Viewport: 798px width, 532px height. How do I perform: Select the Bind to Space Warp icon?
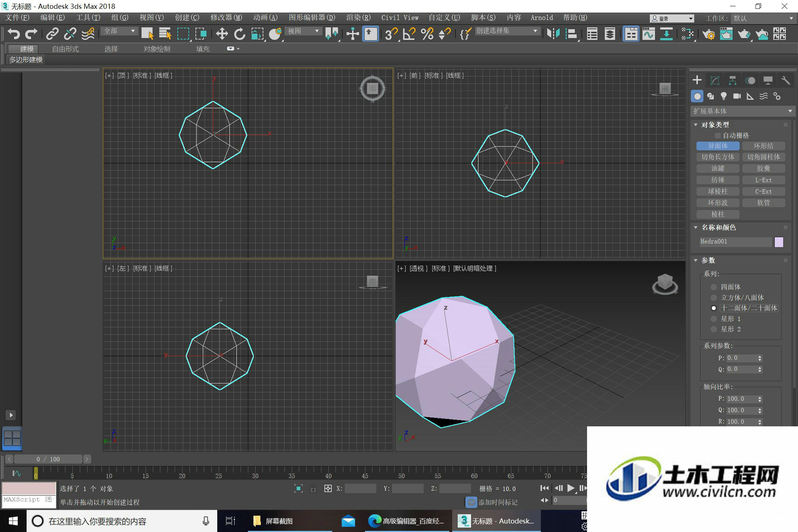click(x=88, y=34)
